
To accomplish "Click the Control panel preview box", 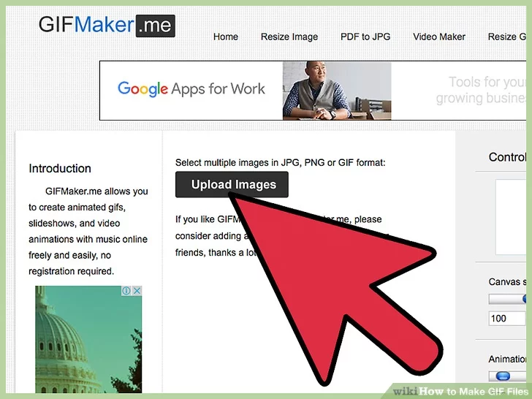I will pos(511,217).
